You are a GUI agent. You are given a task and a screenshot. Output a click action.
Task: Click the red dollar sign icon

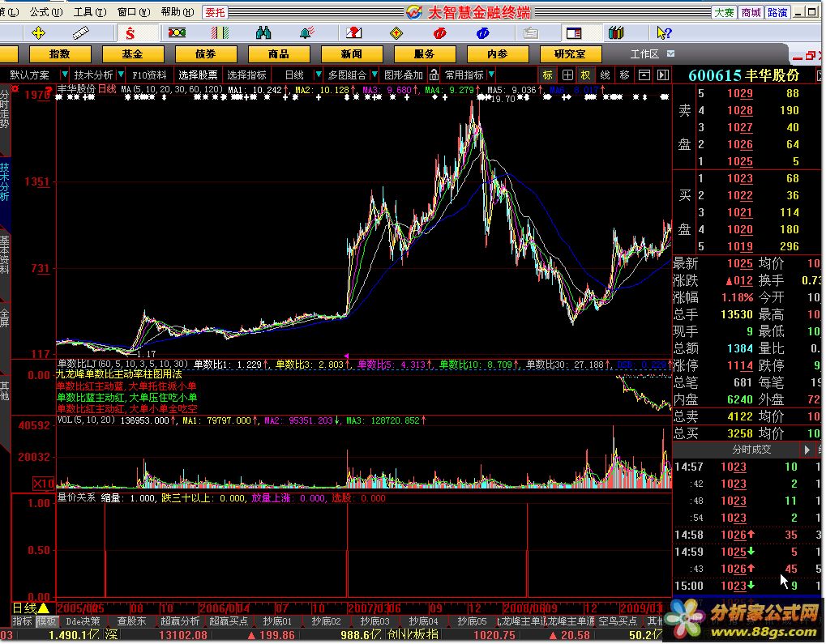click(x=130, y=33)
